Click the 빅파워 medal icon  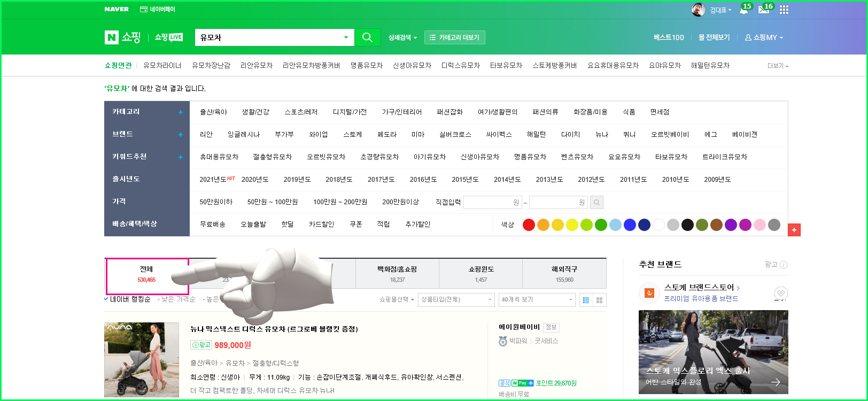(503, 341)
